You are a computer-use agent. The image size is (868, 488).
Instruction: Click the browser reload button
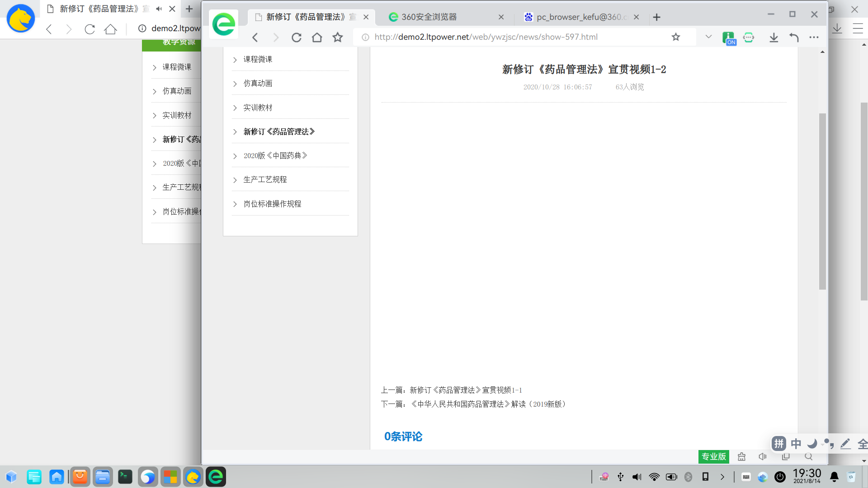[x=296, y=38]
